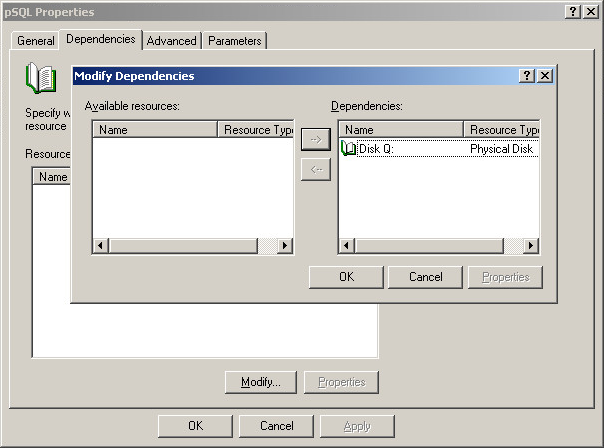Viewport: 604px width, 448px height.
Task: Sort Dependencies list by Resource Type column
Action: (501, 129)
